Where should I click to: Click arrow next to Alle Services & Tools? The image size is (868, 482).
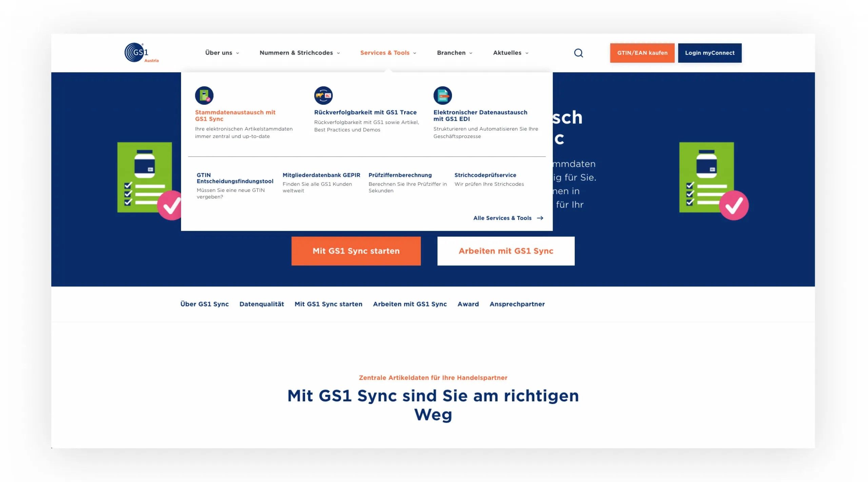click(540, 218)
